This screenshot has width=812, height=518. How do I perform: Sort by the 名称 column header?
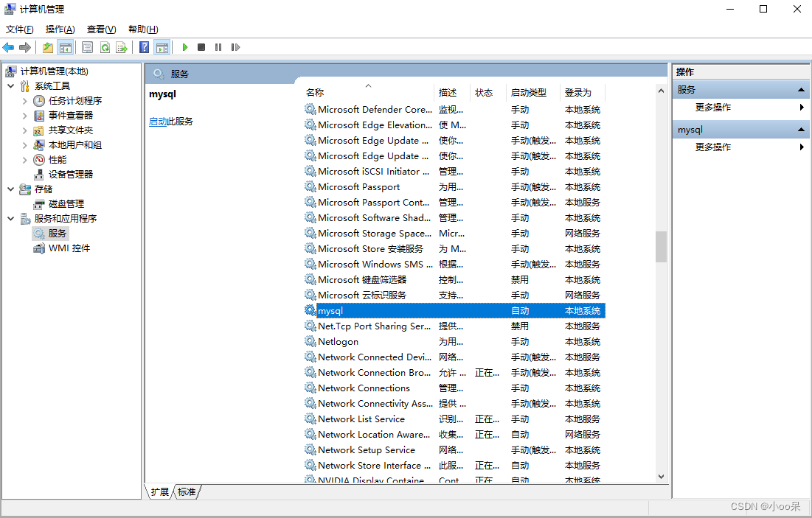368,93
